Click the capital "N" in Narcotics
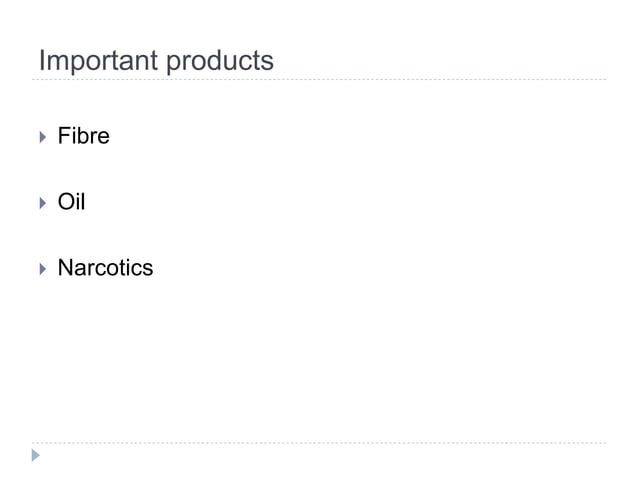Image resolution: width=638 pixels, height=478 pixels. [66, 268]
